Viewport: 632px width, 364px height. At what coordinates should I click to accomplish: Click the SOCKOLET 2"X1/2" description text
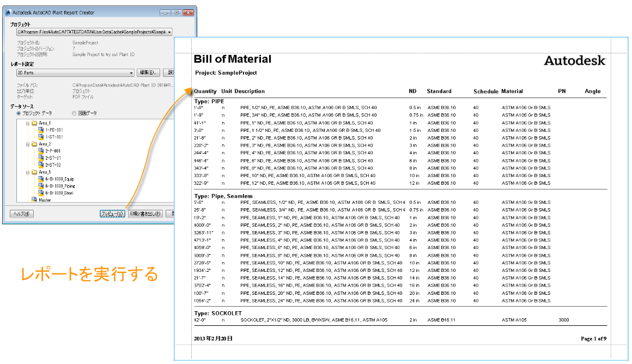(x=314, y=320)
